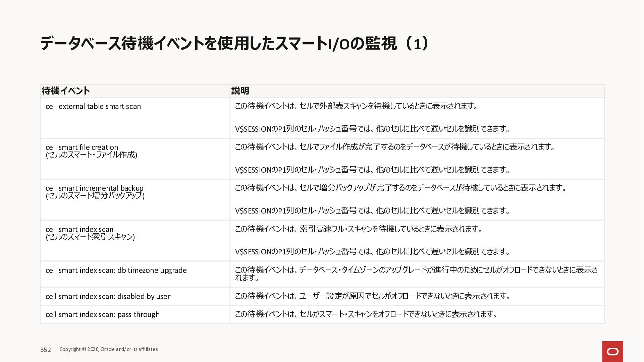Click the disabled by user event cell

[108, 297]
